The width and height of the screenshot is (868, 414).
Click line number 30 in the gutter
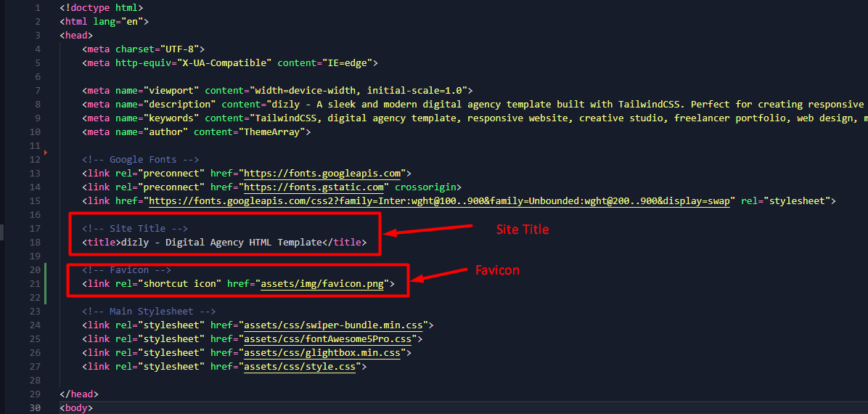click(x=35, y=408)
